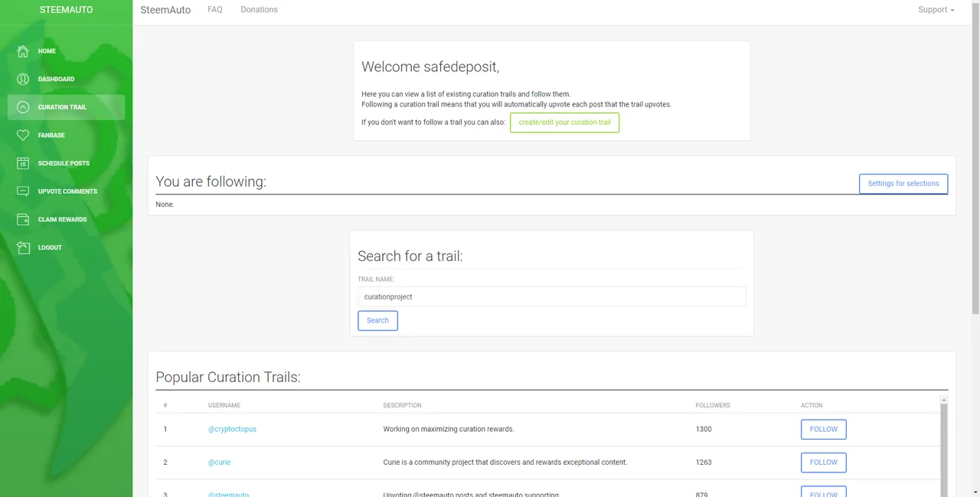Click 'Search for a trail:' heading
This screenshot has height=497, width=980.
point(410,256)
